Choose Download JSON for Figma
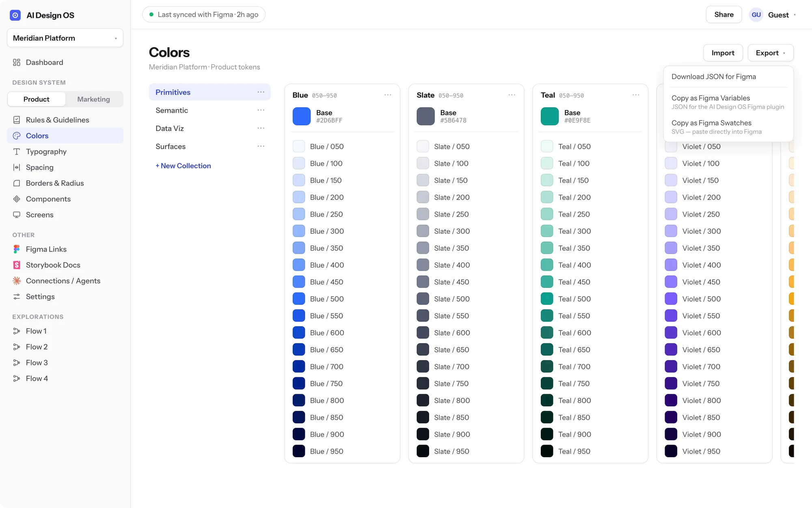The height and width of the screenshot is (508, 812). click(728, 77)
